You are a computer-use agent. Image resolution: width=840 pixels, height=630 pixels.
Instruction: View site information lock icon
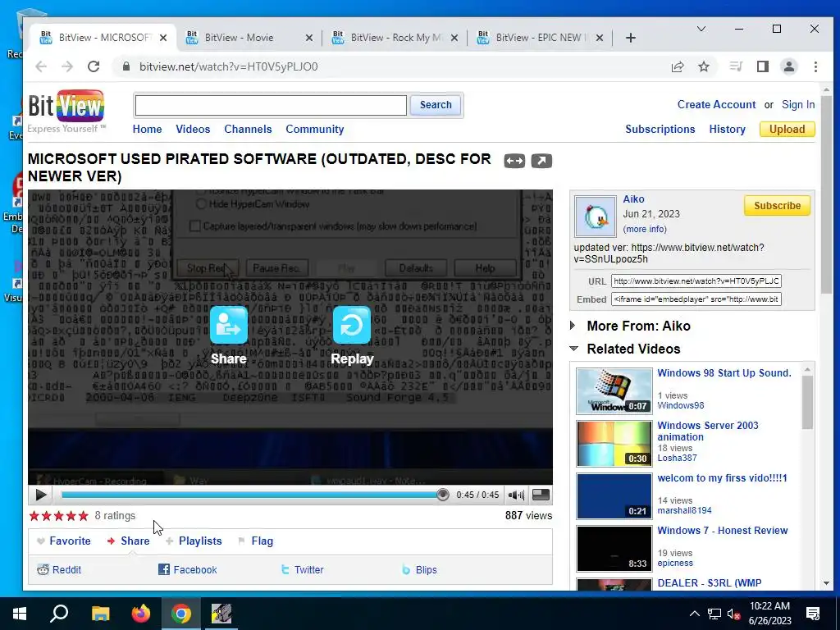[x=126, y=66]
